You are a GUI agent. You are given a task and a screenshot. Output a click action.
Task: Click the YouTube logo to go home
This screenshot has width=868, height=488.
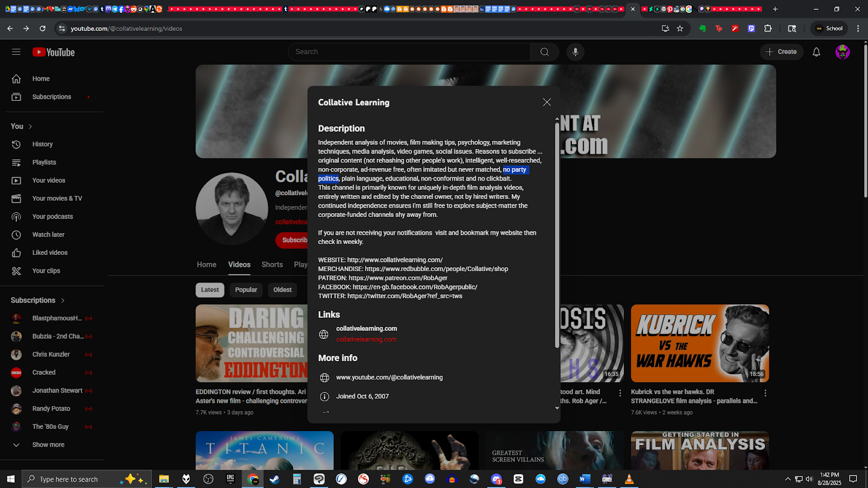(x=54, y=52)
